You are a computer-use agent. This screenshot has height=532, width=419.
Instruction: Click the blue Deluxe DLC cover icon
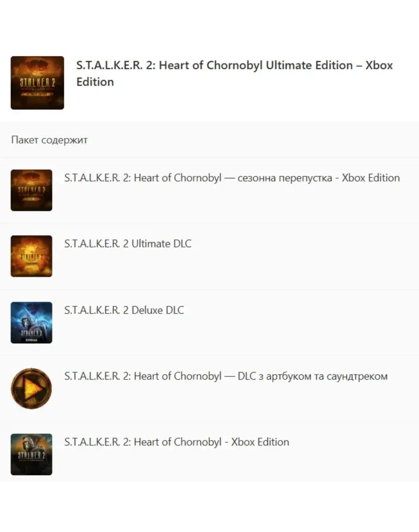coord(32,323)
